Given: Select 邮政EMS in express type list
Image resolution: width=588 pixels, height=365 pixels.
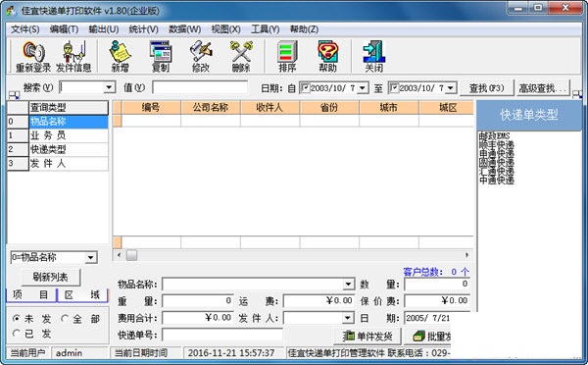Looking at the screenshot, I should 494,135.
